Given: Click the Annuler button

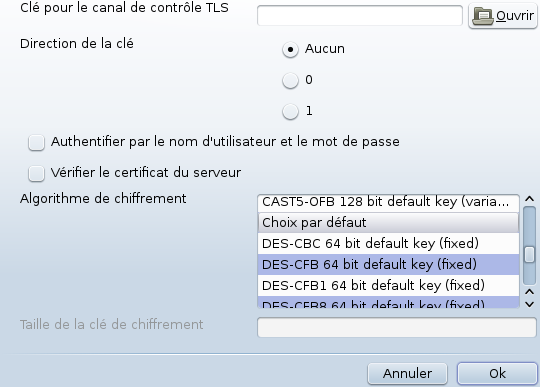Looking at the screenshot, I should pos(407,374).
